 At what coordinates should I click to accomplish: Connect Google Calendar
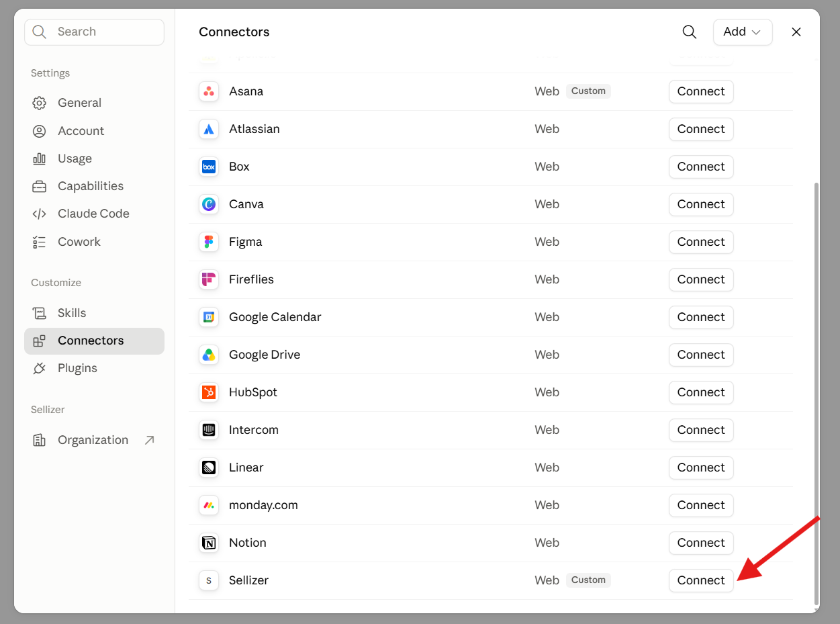[701, 317]
